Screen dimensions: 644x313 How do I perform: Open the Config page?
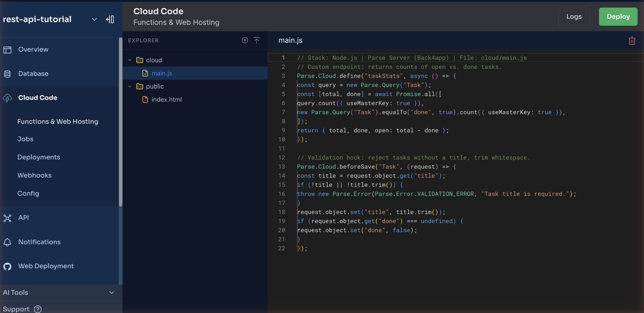tap(28, 193)
